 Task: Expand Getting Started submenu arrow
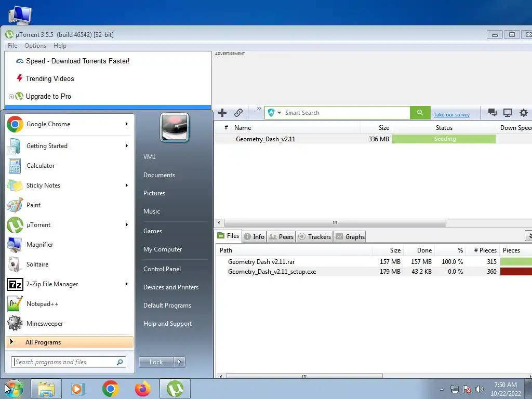click(127, 146)
